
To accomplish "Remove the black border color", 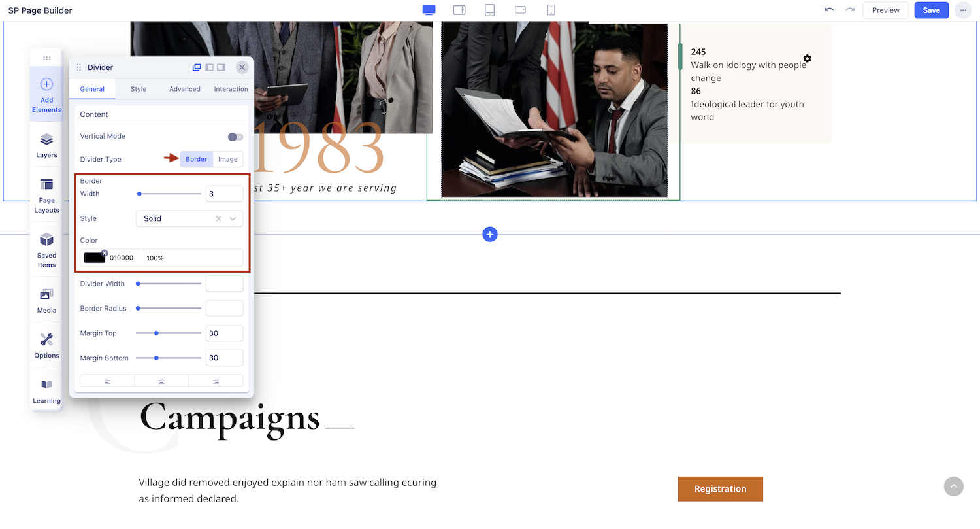I will click(105, 252).
